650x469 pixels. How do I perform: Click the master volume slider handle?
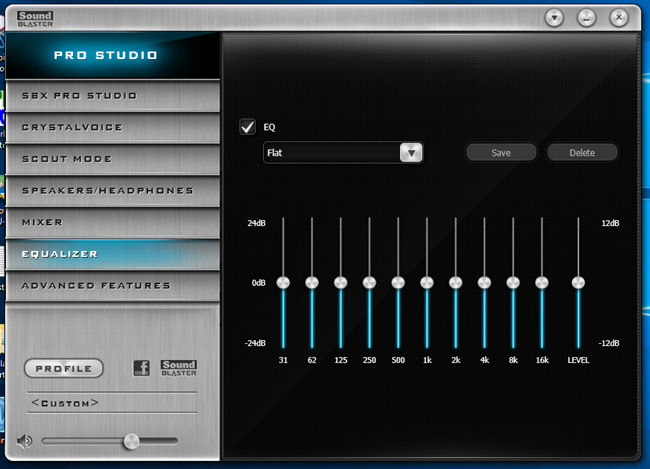(x=130, y=441)
